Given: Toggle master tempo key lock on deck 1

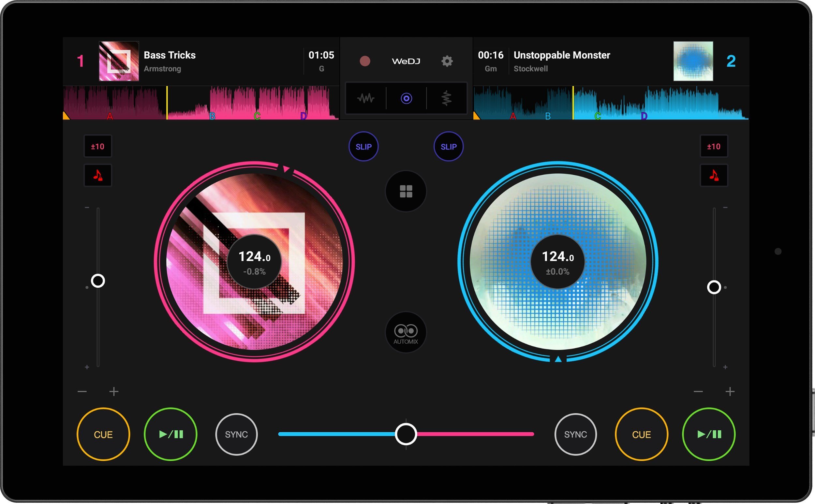Looking at the screenshot, I should [98, 175].
